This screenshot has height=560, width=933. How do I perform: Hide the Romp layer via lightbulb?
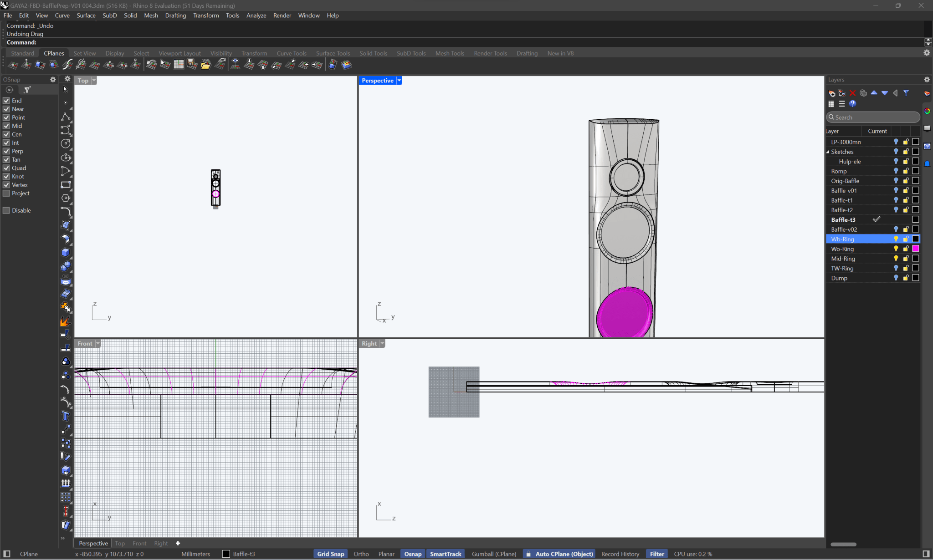[896, 171]
